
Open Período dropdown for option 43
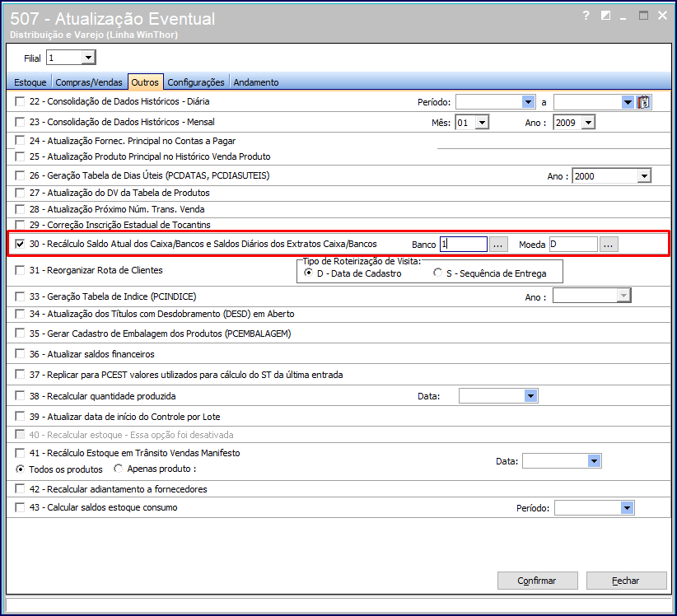(x=627, y=508)
